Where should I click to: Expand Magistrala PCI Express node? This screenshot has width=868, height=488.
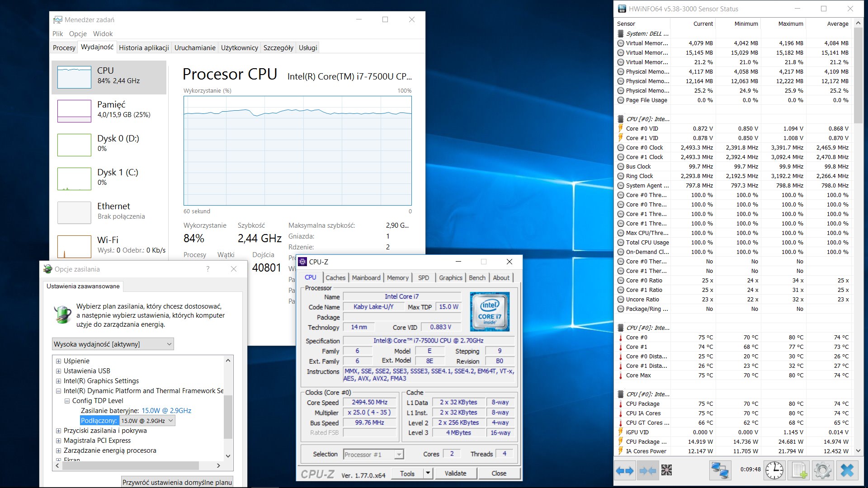(59, 441)
